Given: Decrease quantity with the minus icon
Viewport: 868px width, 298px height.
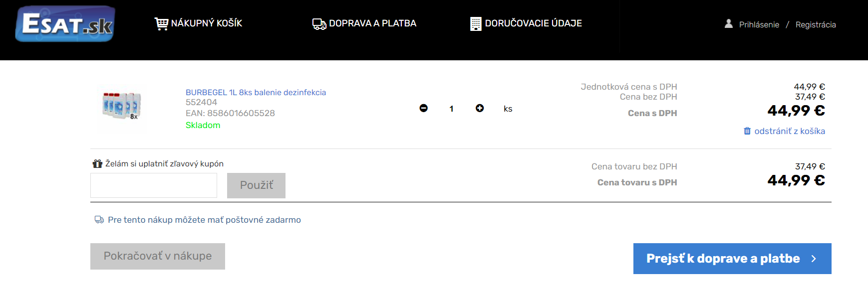Looking at the screenshot, I should click(x=423, y=108).
